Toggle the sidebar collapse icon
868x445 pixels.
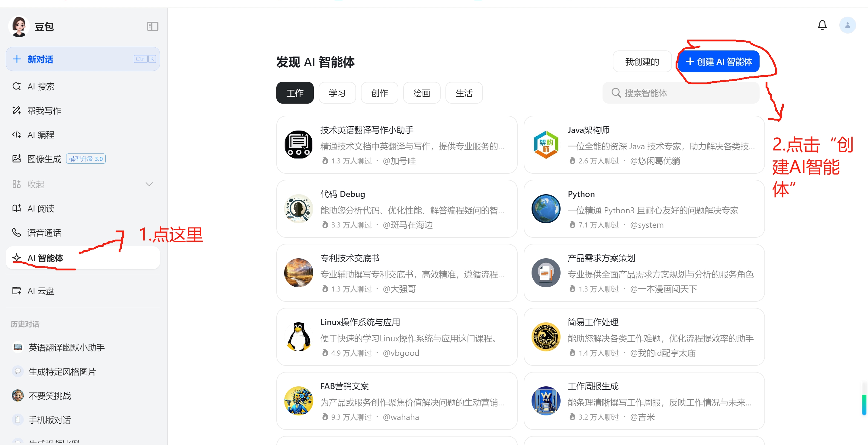point(153,26)
